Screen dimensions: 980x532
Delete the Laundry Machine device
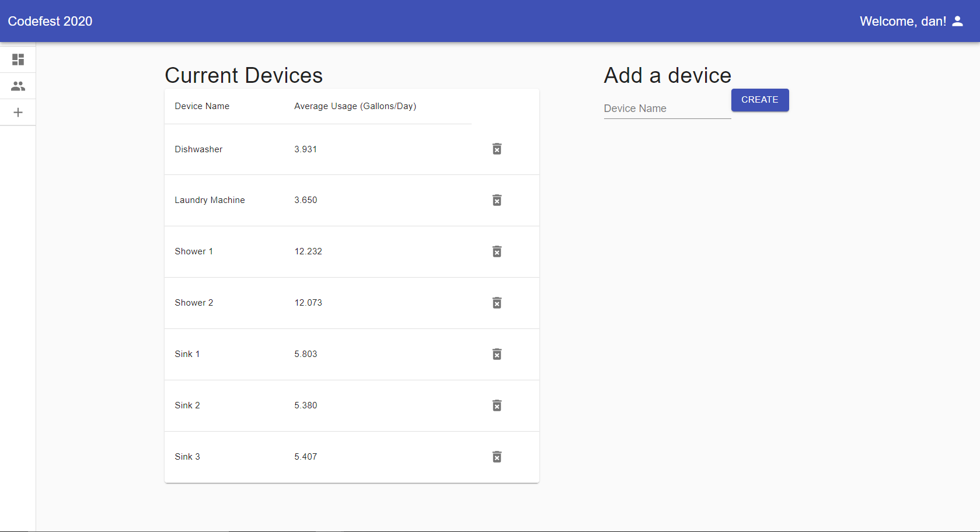pos(497,200)
